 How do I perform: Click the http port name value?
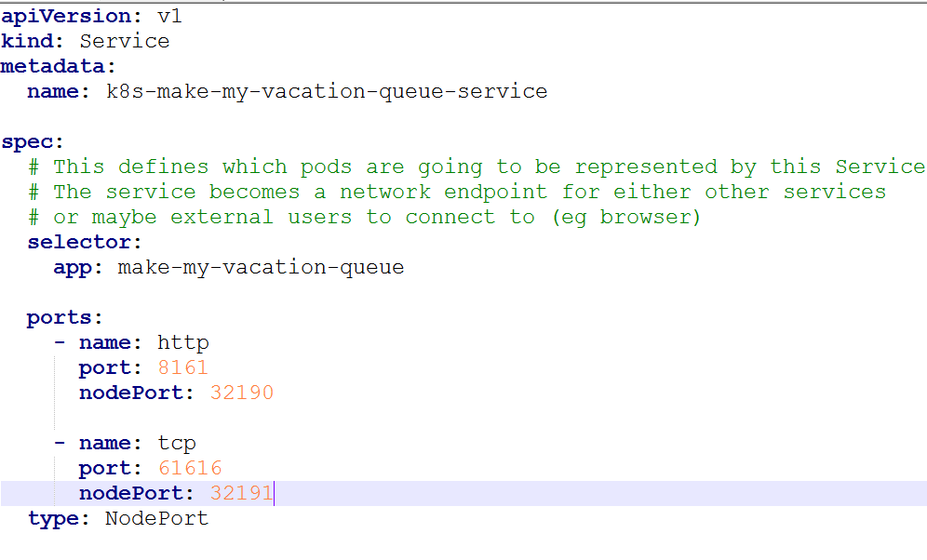pyautogui.click(x=182, y=342)
